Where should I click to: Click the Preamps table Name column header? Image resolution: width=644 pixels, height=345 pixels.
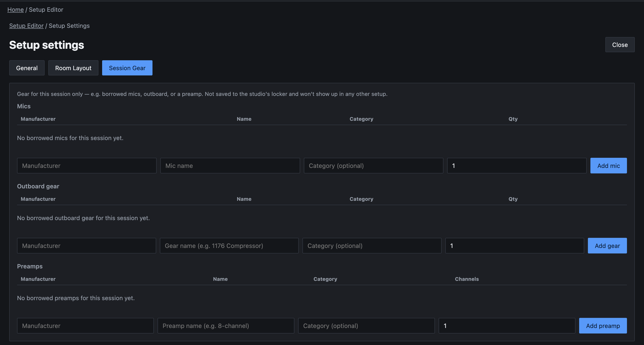pyautogui.click(x=220, y=279)
